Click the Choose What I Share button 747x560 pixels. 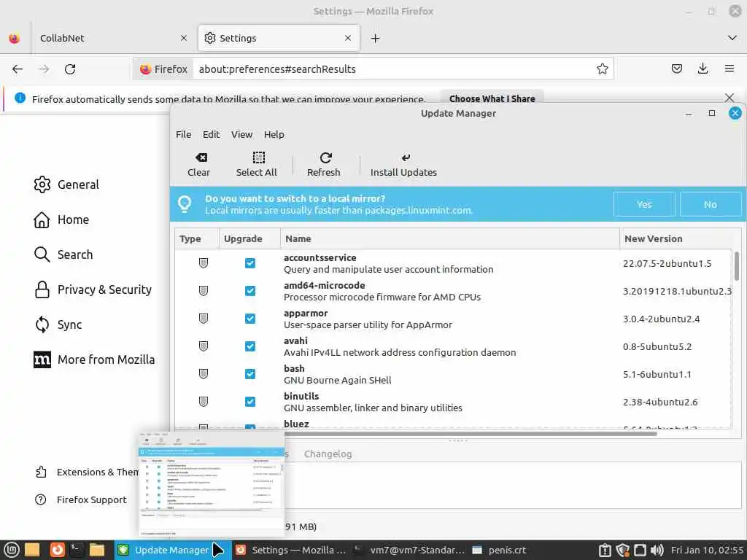pyautogui.click(x=492, y=98)
